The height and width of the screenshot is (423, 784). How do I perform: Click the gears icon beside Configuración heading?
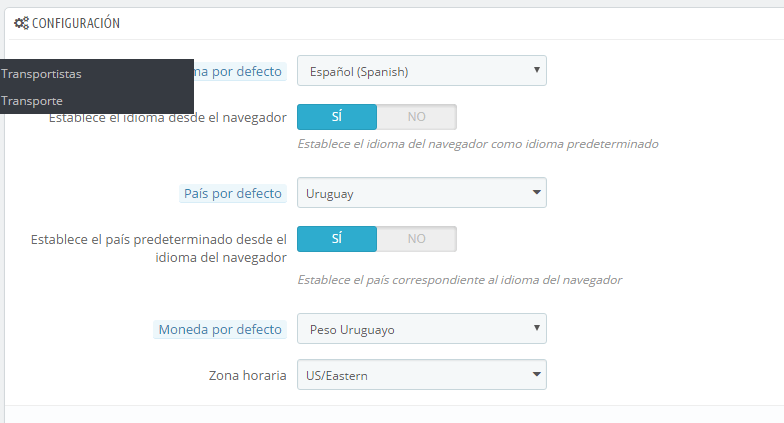click(22, 23)
